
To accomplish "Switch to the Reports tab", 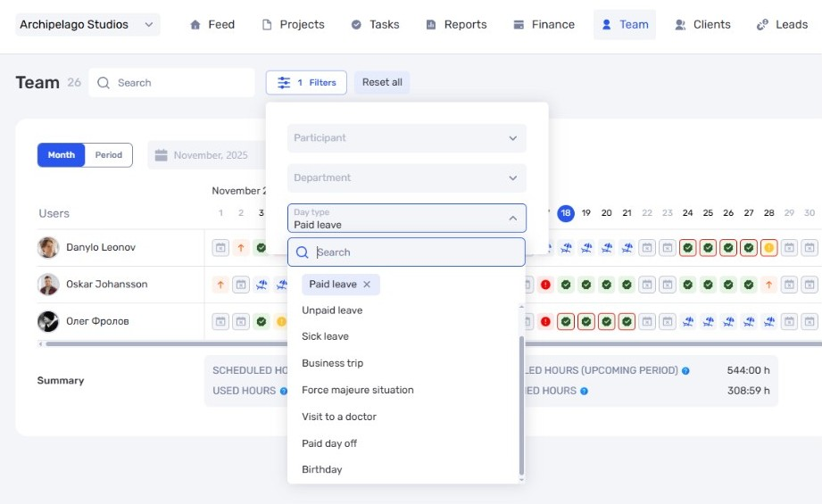I will (456, 25).
